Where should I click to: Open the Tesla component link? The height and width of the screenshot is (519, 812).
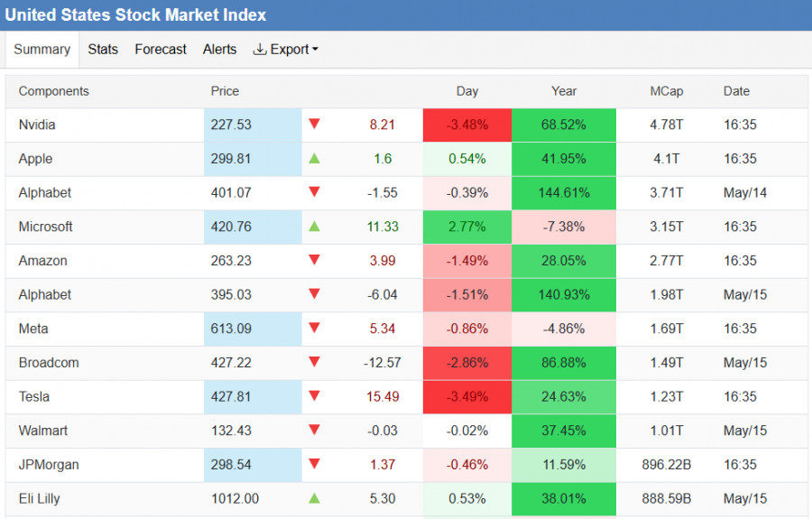[x=34, y=397]
